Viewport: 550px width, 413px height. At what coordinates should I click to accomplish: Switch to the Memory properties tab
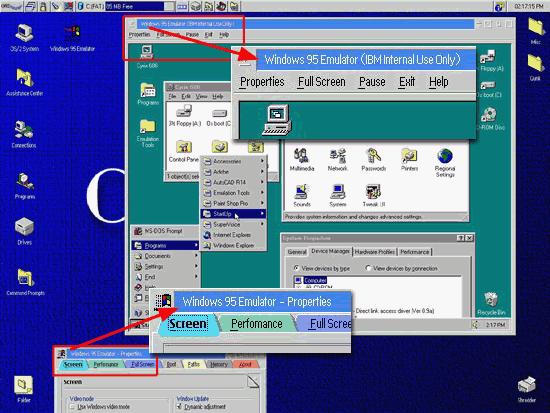(x=219, y=365)
